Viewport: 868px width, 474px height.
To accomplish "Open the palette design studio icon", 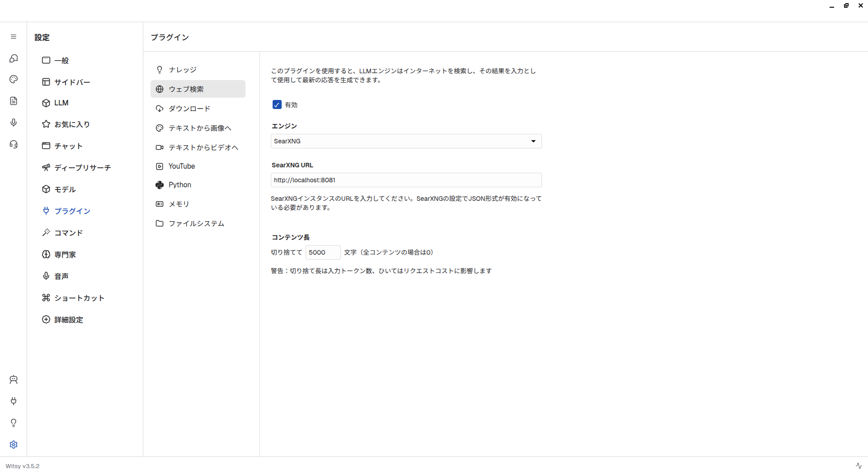I will click(x=14, y=80).
